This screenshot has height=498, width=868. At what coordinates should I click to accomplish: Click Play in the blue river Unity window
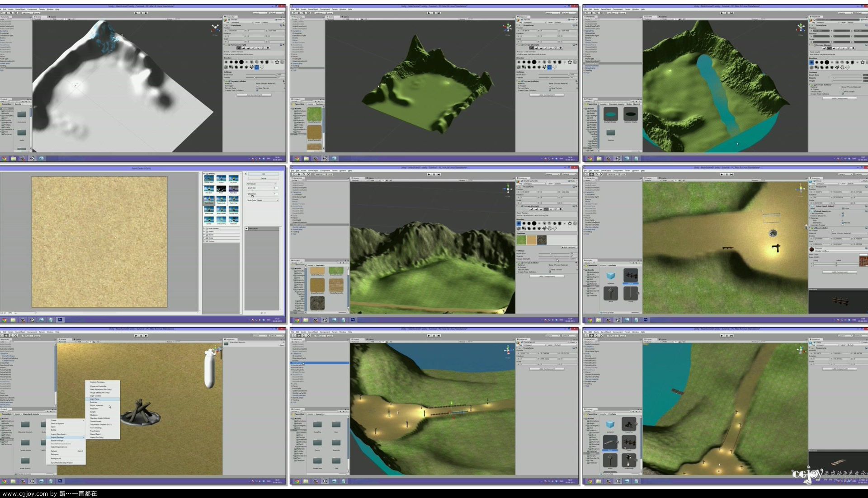pos(722,13)
